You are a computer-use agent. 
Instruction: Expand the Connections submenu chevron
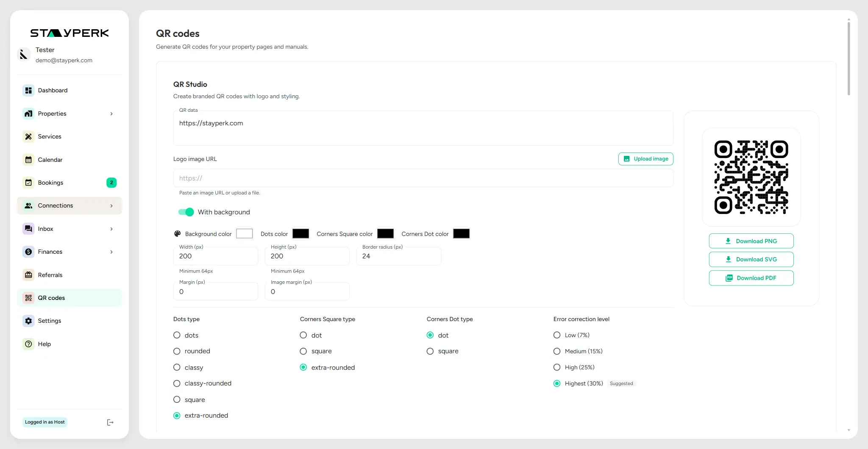click(111, 206)
